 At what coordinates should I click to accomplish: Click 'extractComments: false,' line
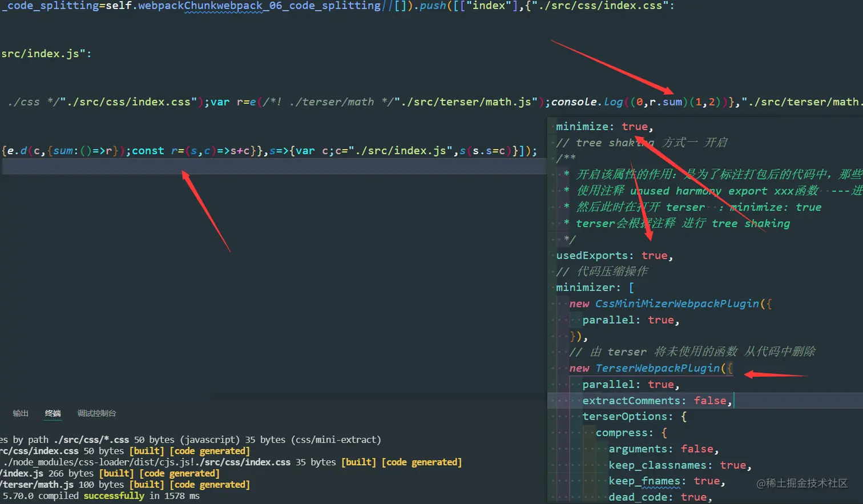click(x=657, y=401)
